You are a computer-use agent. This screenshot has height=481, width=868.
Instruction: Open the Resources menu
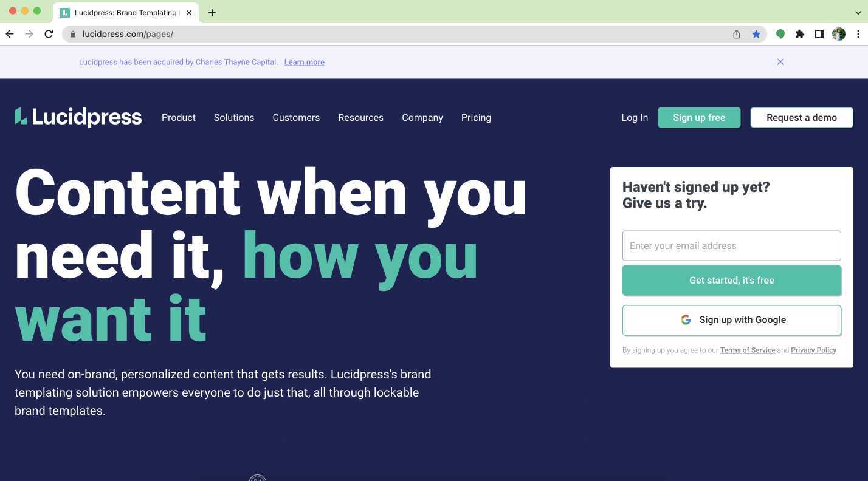[x=360, y=117]
